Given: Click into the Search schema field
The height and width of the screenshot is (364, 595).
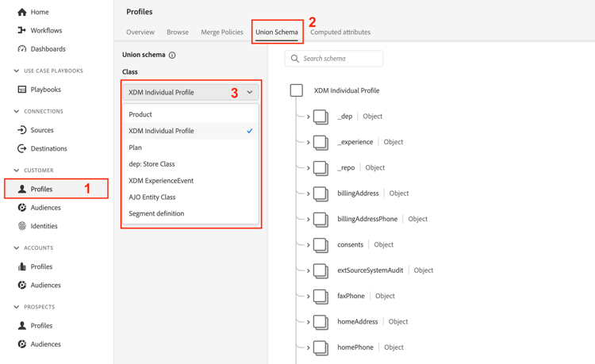Looking at the screenshot, I should click(x=334, y=59).
